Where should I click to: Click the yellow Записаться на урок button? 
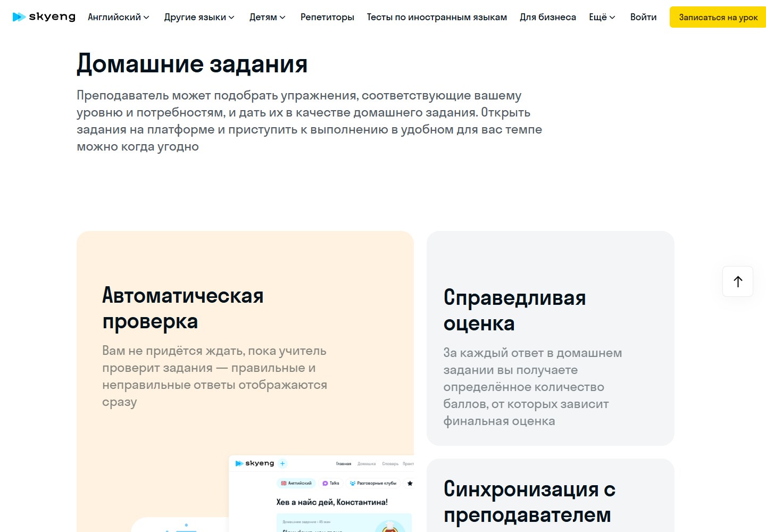pos(718,17)
